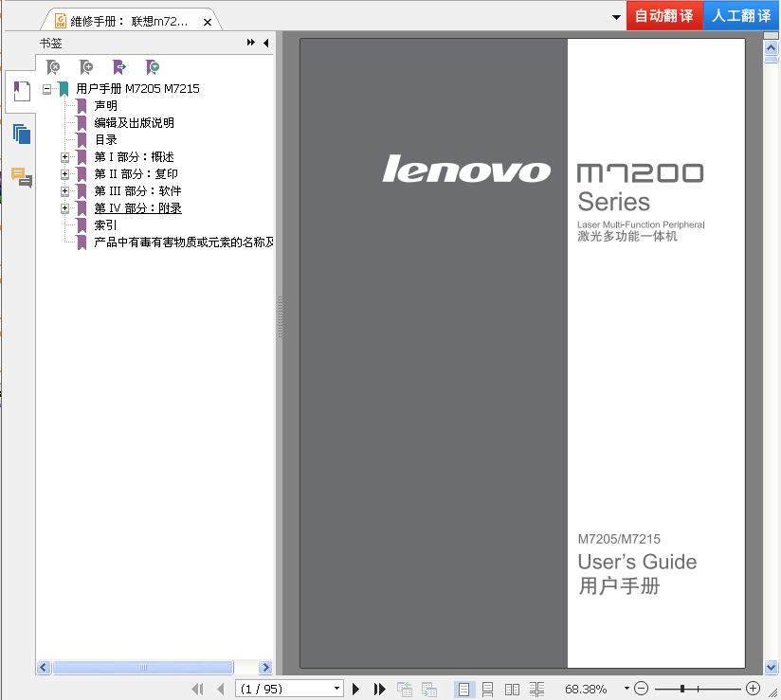Click the document scrollbar up arrow
This screenshot has width=781, height=700.
771,47
